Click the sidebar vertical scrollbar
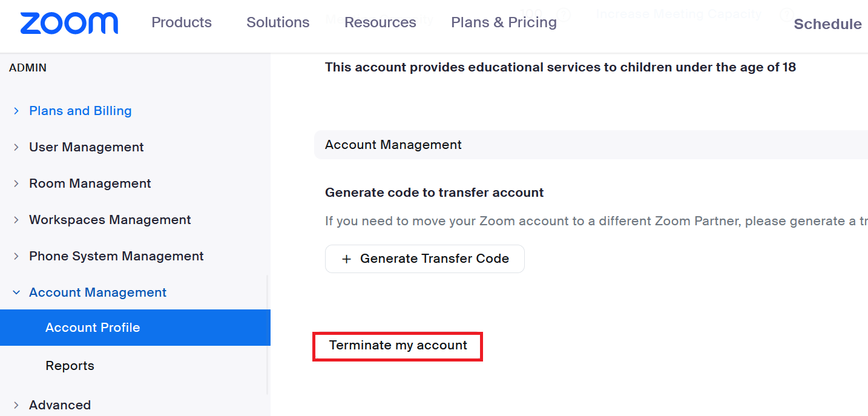Screen dimensions: 868x416 point(268,336)
